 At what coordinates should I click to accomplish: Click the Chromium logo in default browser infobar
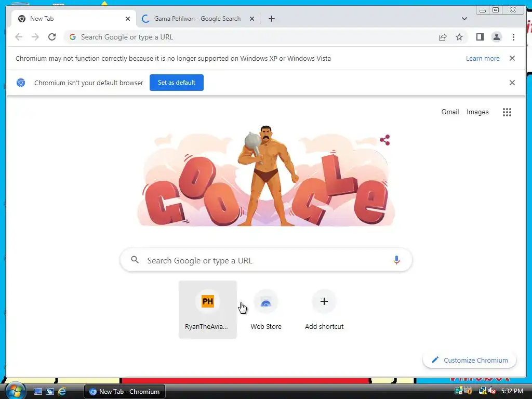pos(21,83)
